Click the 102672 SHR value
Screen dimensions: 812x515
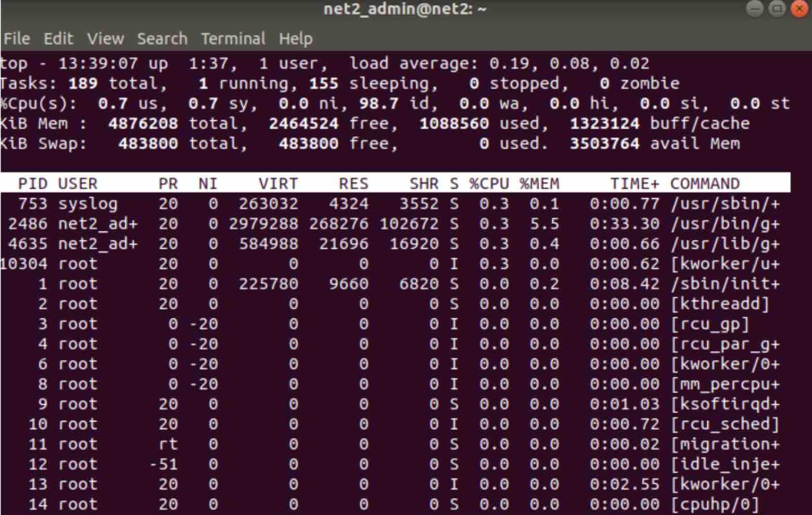tap(409, 224)
